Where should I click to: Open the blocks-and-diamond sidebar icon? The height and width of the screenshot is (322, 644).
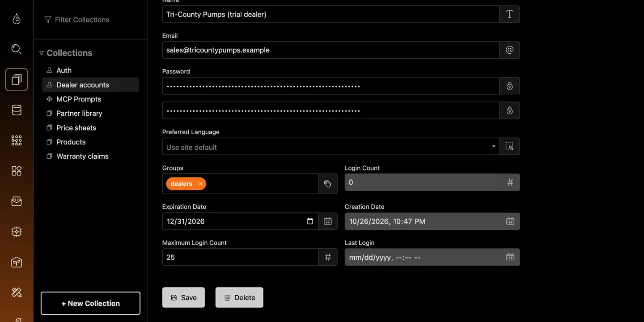(17, 171)
